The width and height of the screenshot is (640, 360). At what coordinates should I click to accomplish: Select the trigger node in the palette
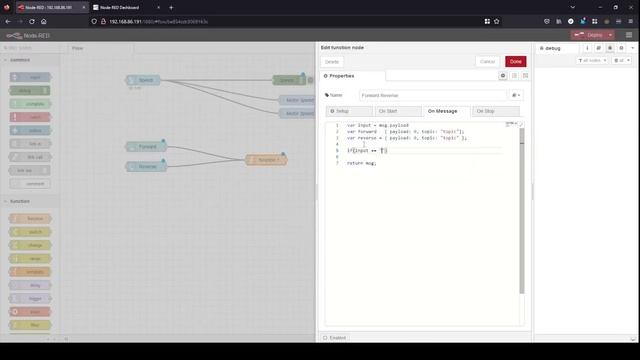click(x=30, y=299)
